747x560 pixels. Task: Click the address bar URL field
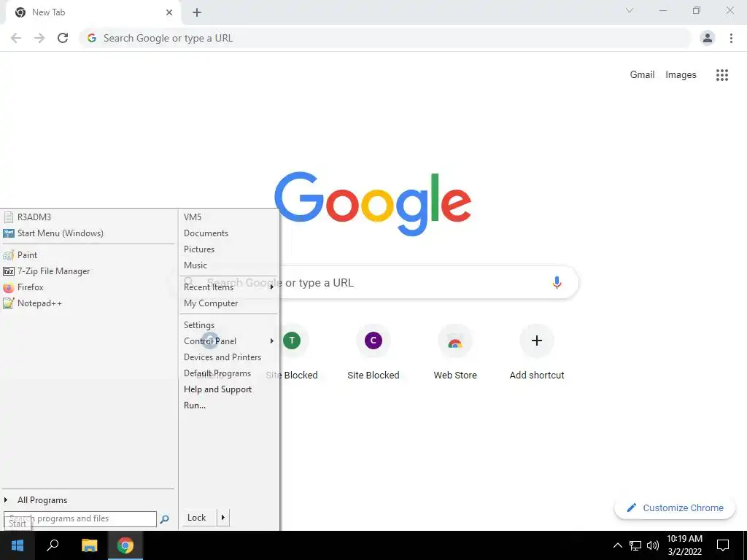[385, 38]
